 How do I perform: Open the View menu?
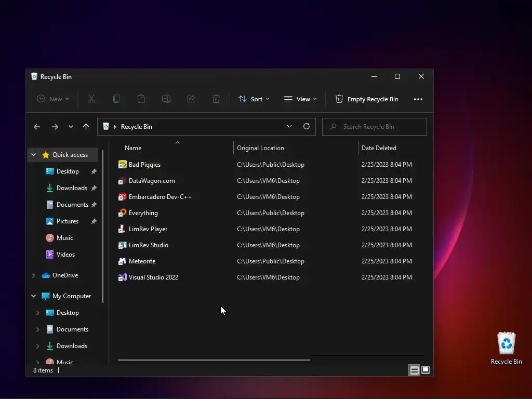(300, 99)
